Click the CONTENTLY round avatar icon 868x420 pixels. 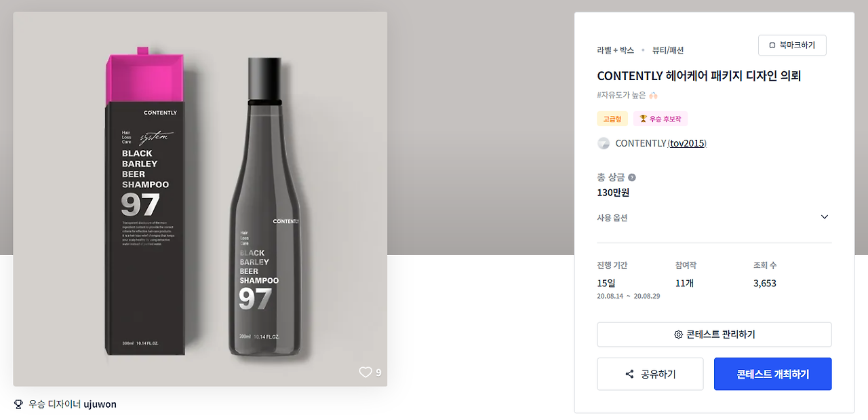(x=604, y=143)
